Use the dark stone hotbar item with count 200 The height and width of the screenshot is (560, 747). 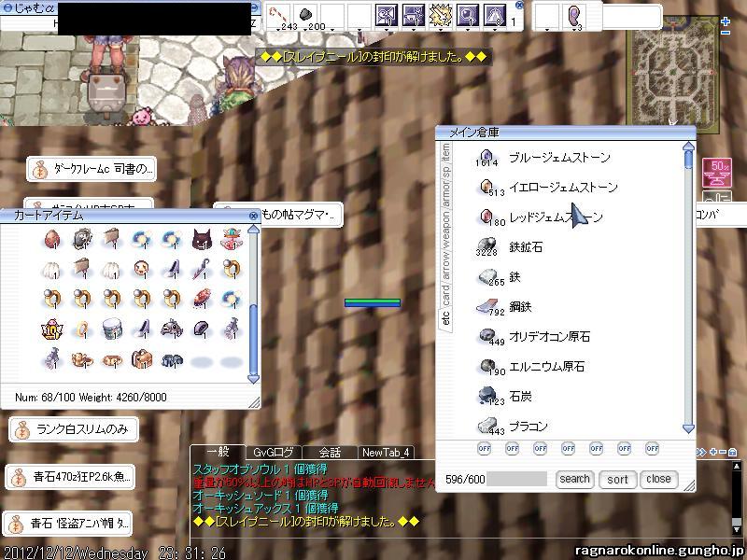(305, 14)
